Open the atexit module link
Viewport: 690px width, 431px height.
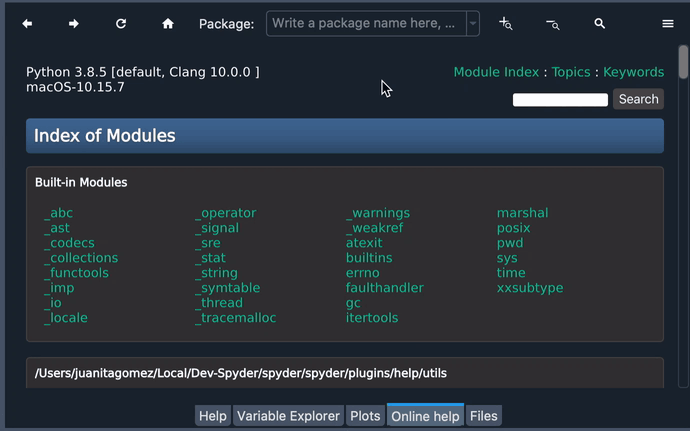coord(364,243)
